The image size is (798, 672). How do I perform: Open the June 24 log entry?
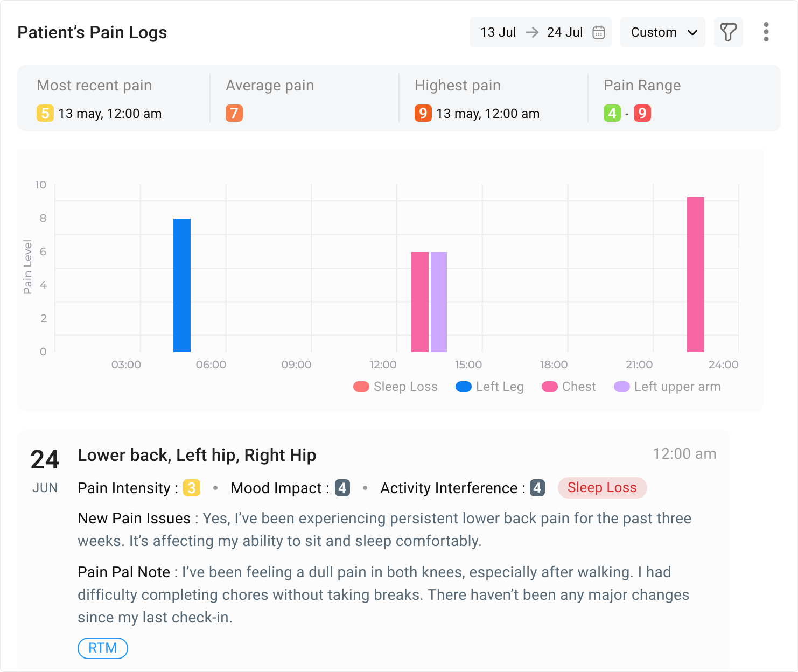[197, 455]
